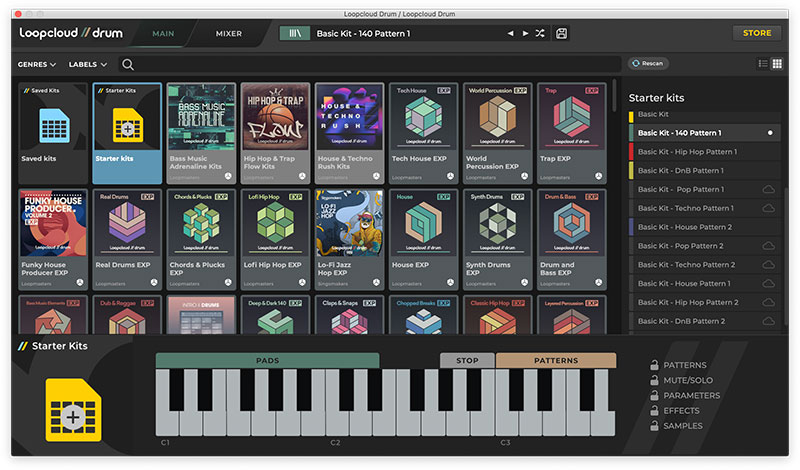This screenshot has width=800, height=470.
Task: Select the PADS keyboard zone
Action: [x=267, y=360]
